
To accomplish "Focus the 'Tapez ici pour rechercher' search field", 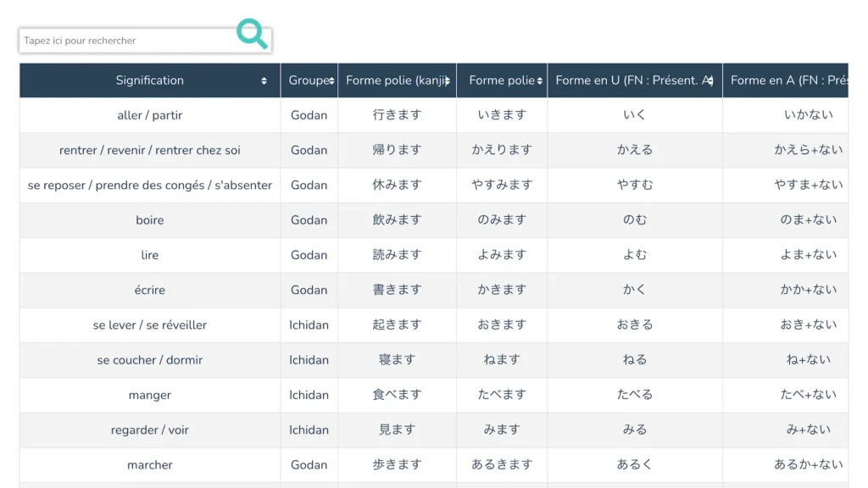I will (127, 41).
